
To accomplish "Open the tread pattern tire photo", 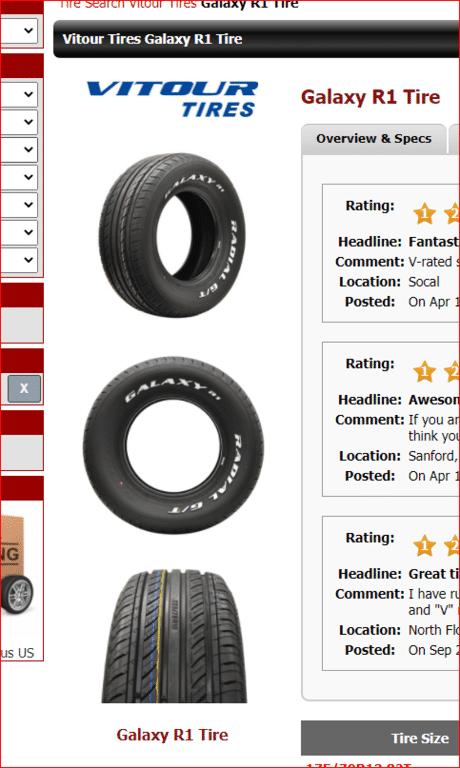I will (174, 636).
